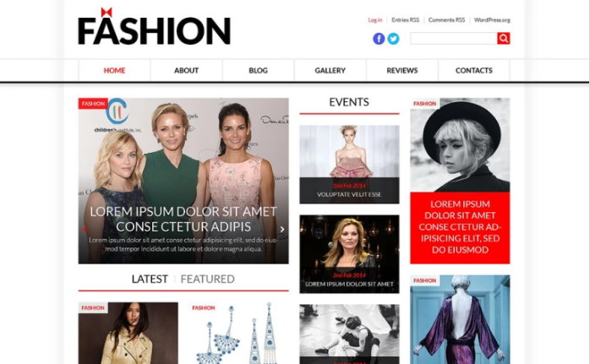This screenshot has width=590, height=364.
Task: Click FASHION tag on black hat photo
Action: (x=424, y=103)
